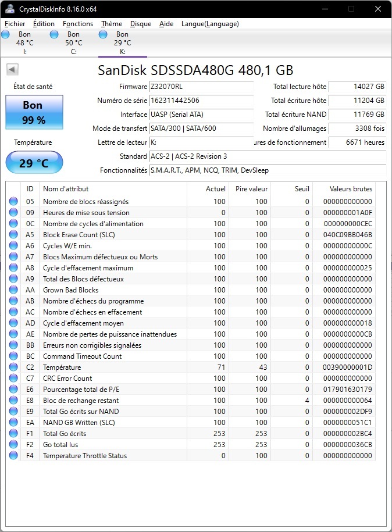The height and width of the screenshot is (532, 392).
Task: Click status orb for Grown Bad Blocks
Action: pos(13,290)
